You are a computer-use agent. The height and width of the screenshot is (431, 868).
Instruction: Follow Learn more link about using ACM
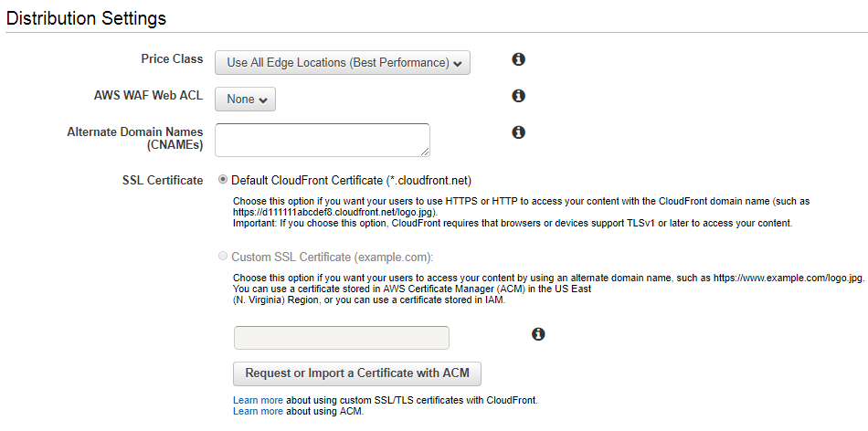[258, 411]
